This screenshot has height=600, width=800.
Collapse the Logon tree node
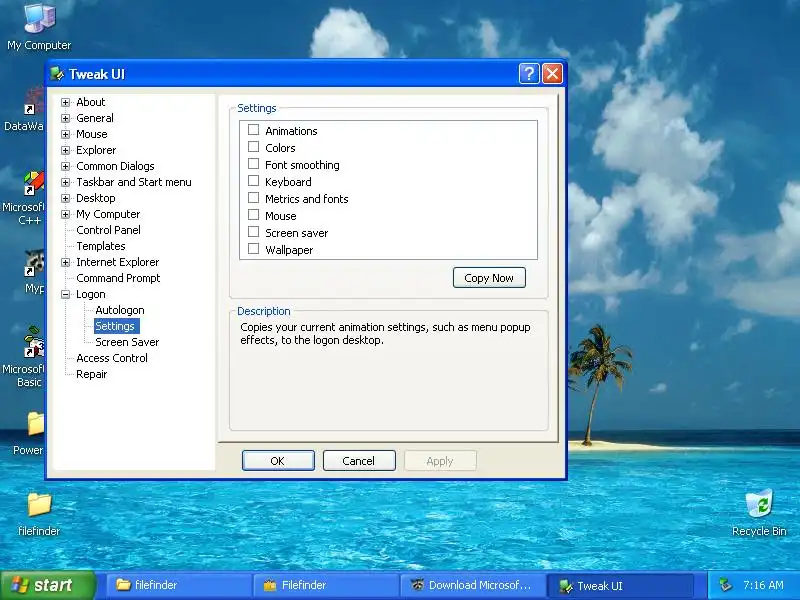(65, 294)
